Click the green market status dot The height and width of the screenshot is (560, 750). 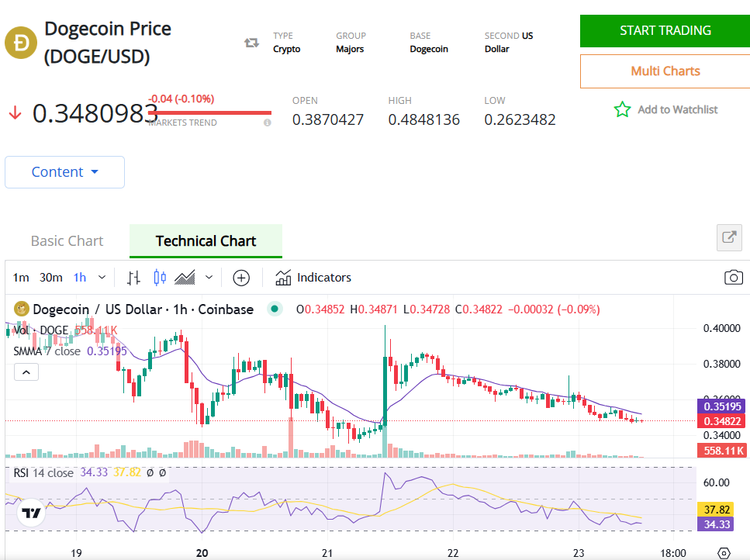coord(275,309)
